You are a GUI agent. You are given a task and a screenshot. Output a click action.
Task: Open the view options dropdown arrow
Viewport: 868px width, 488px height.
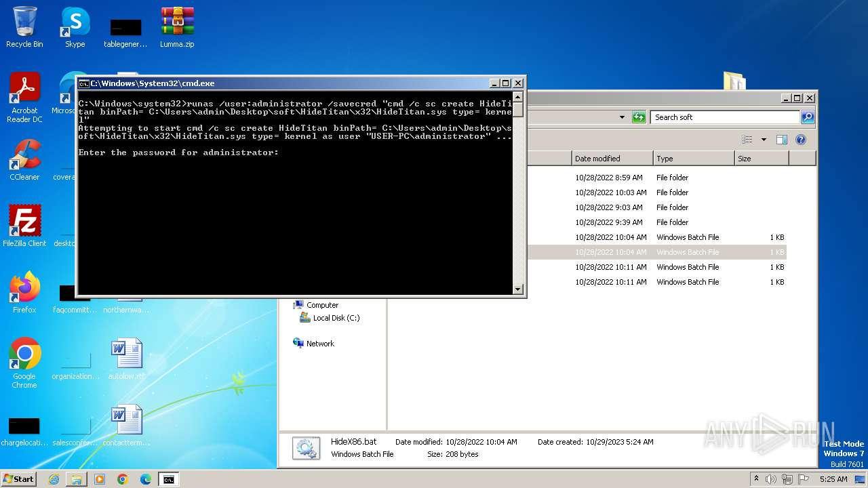pyautogui.click(x=764, y=140)
